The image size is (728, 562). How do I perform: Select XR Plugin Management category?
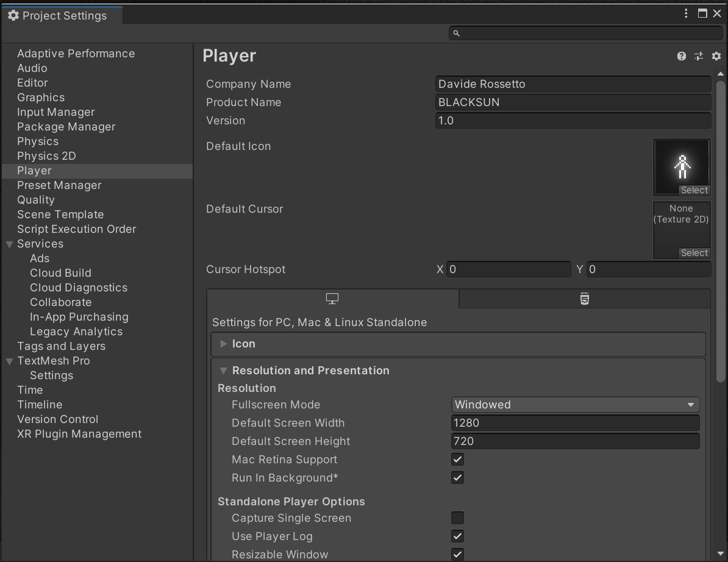[79, 434]
